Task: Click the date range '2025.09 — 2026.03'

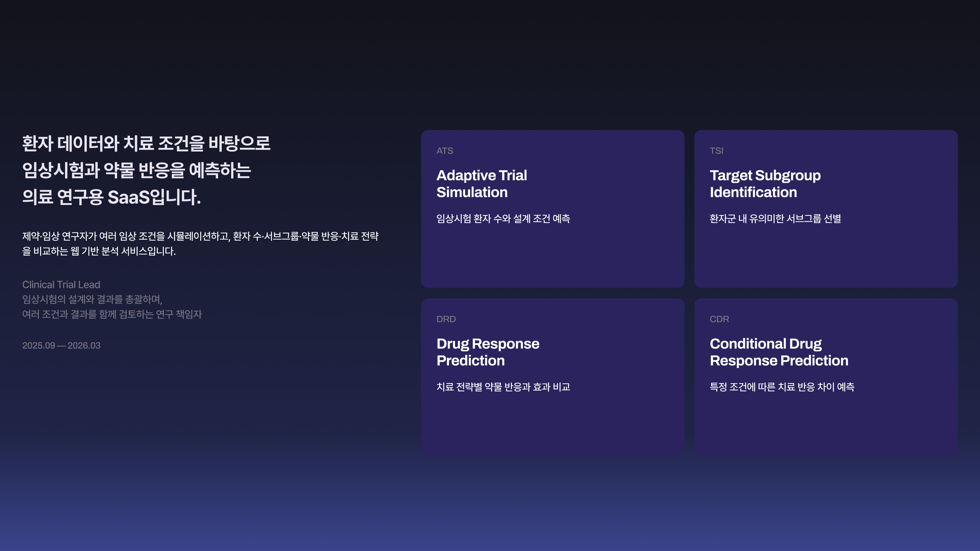Action: (x=61, y=346)
